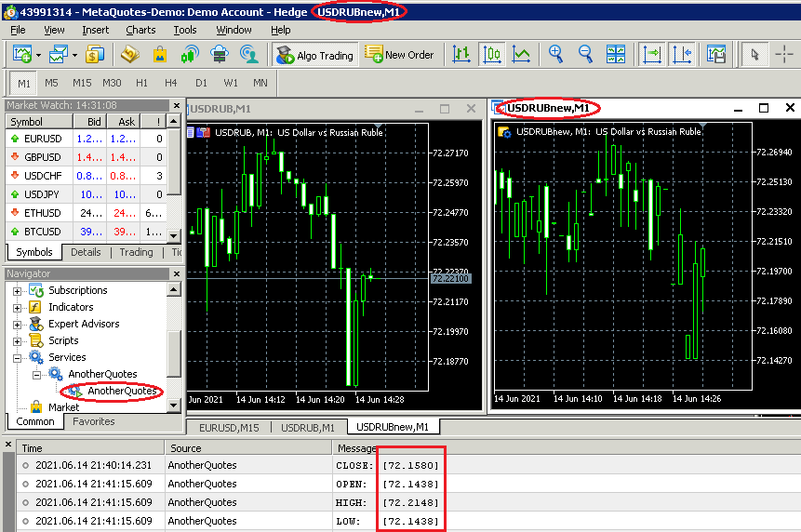This screenshot has height=532, width=801.
Task: Open the Navigator folder icon in toolbar
Action: tap(129, 54)
